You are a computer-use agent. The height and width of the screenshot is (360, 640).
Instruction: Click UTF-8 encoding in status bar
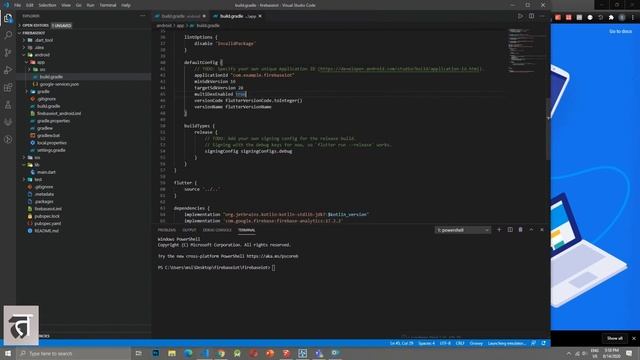click(445, 343)
